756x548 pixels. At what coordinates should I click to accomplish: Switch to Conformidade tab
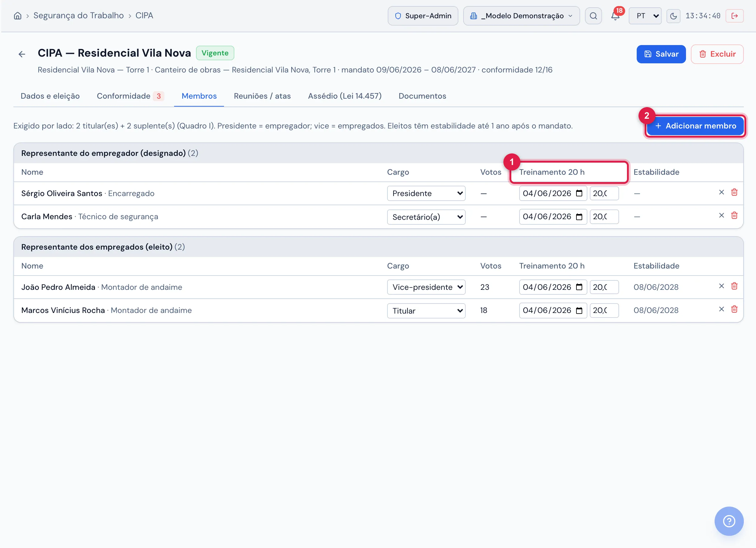point(130,96)
